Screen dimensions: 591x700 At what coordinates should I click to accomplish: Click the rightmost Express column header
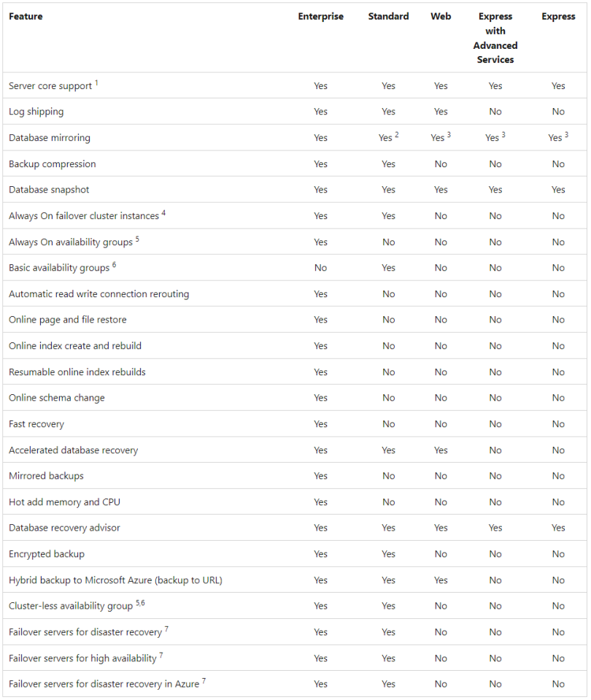click(x=558, y=17)
